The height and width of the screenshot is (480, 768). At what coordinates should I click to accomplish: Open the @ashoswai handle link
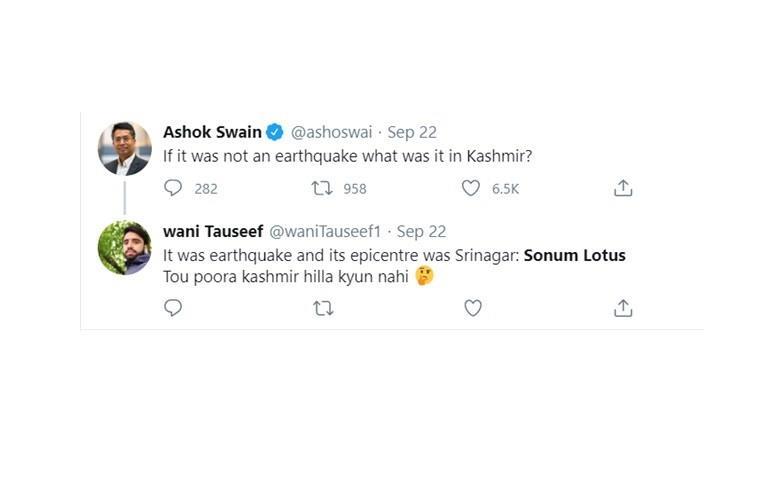coord(332,132)
